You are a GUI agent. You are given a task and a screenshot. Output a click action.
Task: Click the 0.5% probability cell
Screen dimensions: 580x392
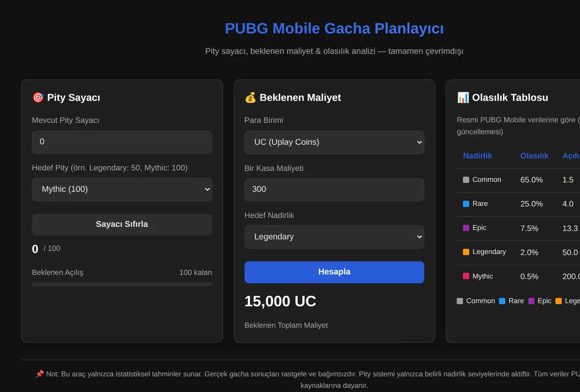(529, 276)
